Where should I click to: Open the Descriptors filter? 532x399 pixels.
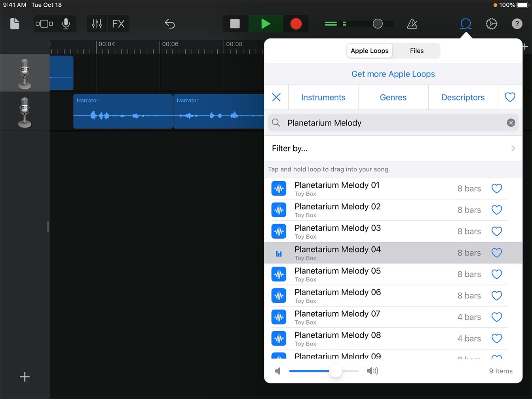pyautogui.click(x=463, y=97)
